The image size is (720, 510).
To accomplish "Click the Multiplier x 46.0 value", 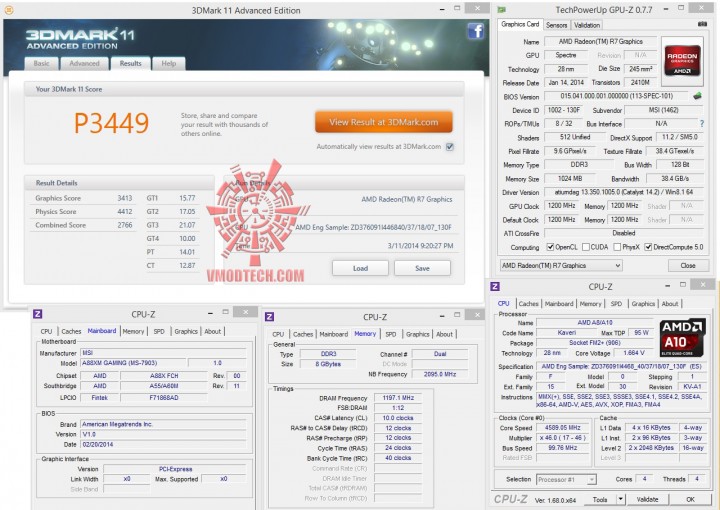I will [x=562, y=437].
